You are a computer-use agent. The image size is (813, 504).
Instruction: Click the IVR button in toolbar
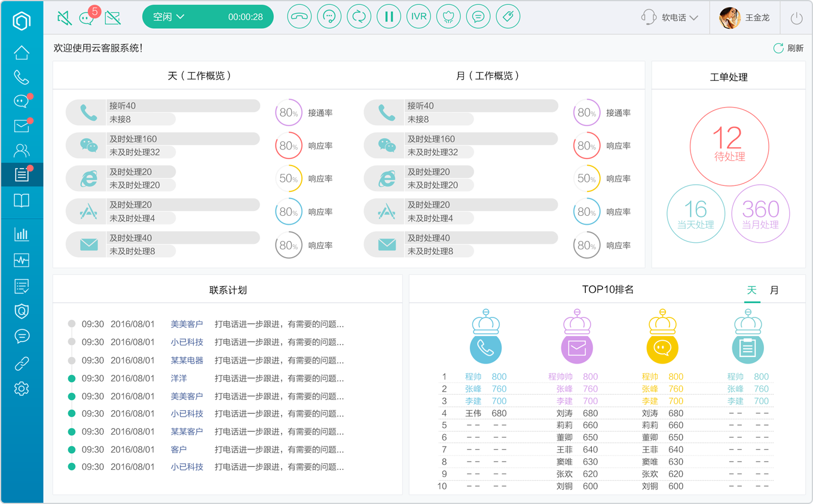(x=419, y=17)
